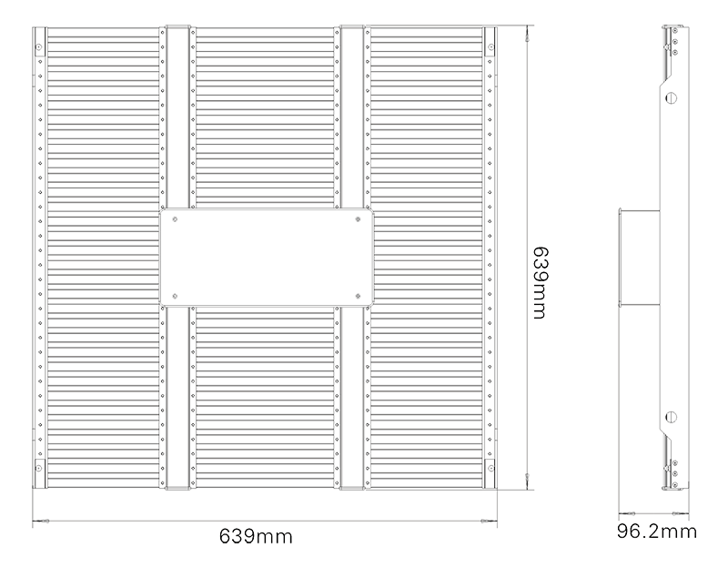
Task: Click the top-right mounting notch of driver box
Action: pyautogui.click(x=356, y=224)
